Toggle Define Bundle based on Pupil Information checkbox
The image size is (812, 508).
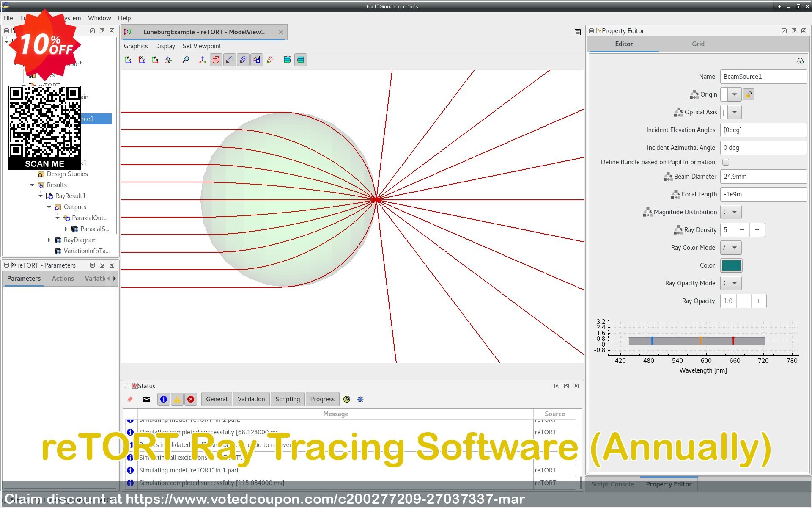pos(727,162)
